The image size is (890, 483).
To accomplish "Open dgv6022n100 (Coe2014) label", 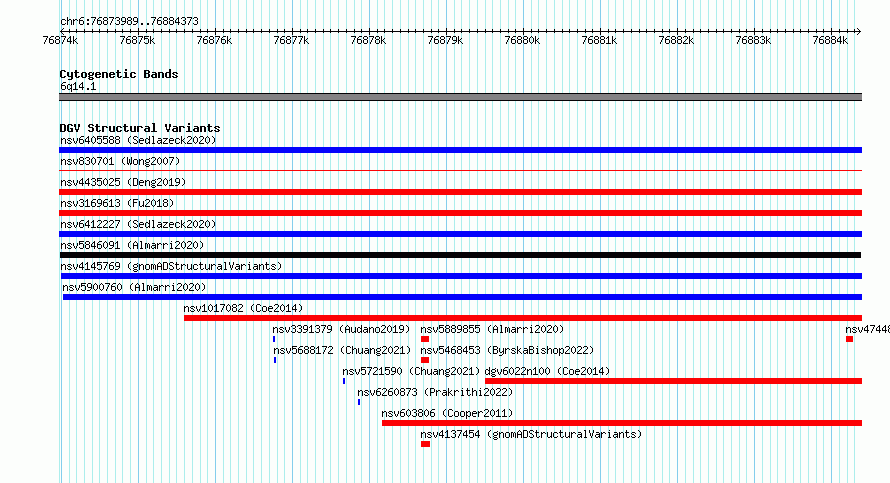I will pos(547,371).
